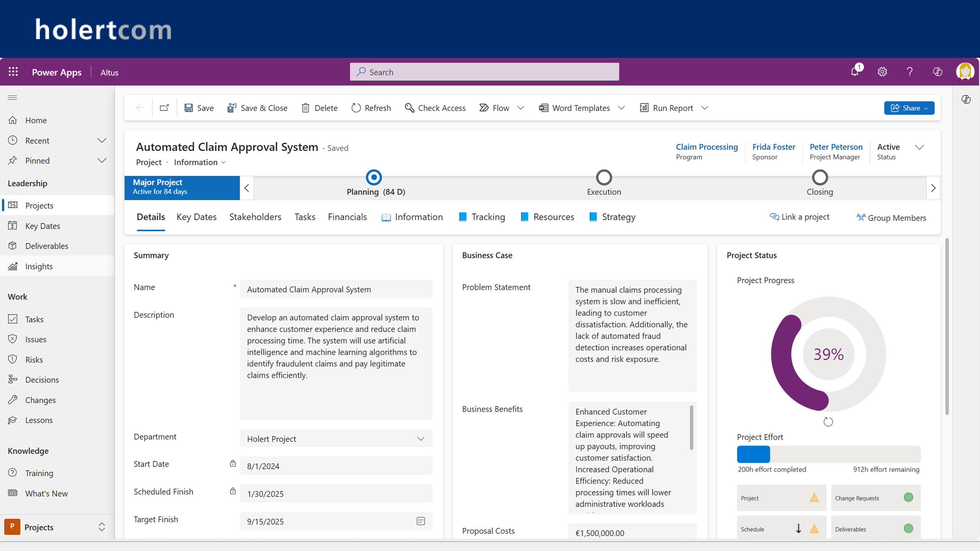Expand the Pinned section
The height and width of the screenshot is (551, 980).
[x=102, y=161]
